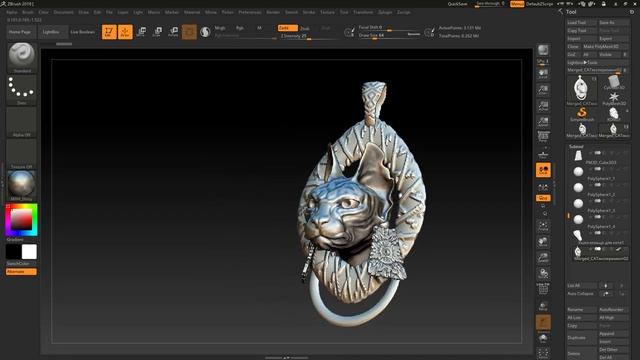This screenshot has height=360, width=640.
Task: Toggle the orange Local icon
Action: pos(543,170)
